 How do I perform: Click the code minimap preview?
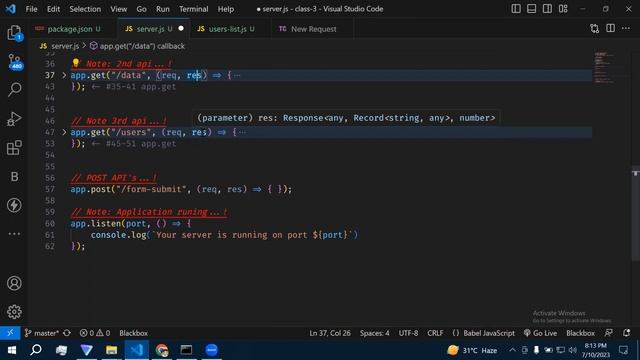tap(604, 68)
